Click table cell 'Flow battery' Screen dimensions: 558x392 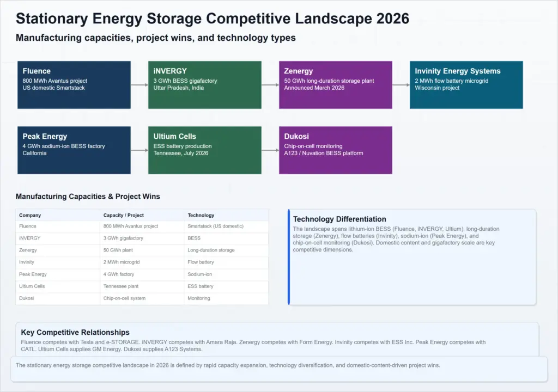[x=226, y=262]
